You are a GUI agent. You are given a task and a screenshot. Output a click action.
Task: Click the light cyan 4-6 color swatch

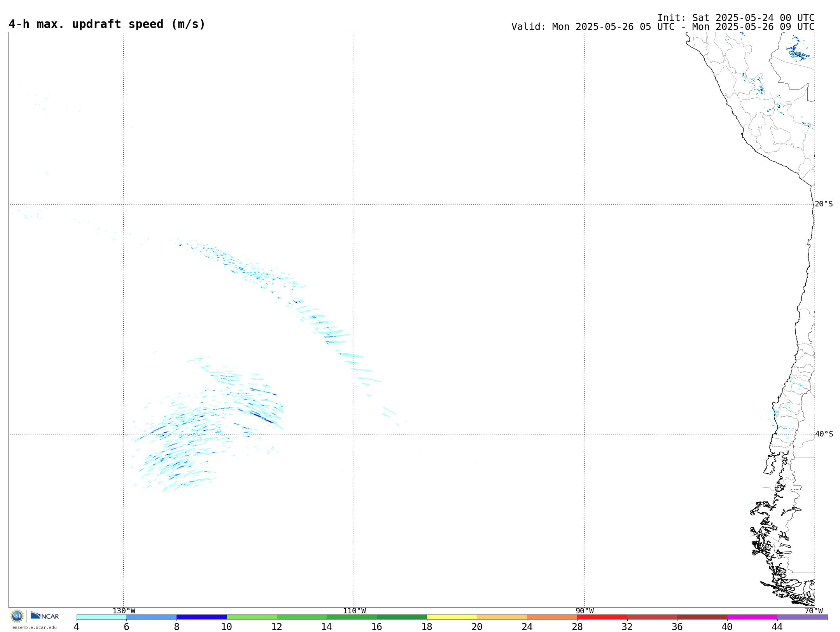[101, 617]
